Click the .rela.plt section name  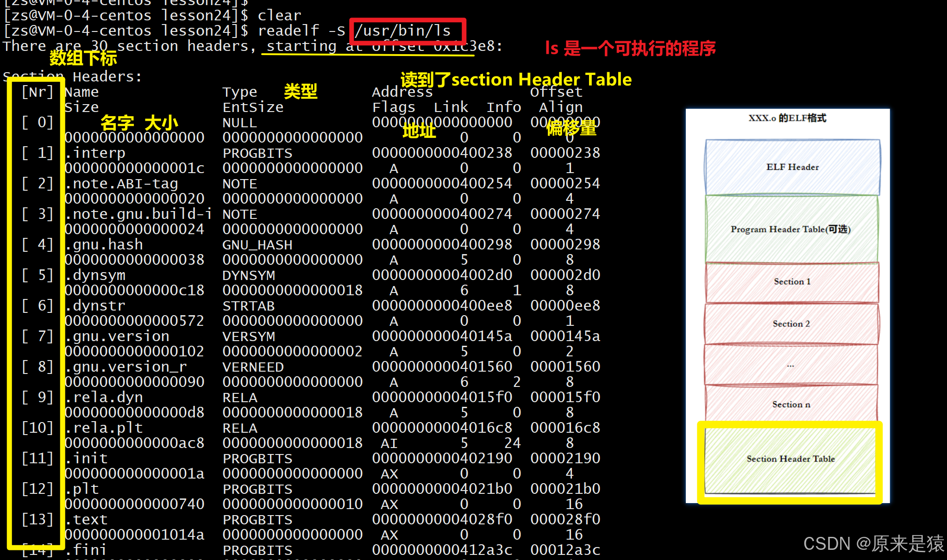pos(104,428)
